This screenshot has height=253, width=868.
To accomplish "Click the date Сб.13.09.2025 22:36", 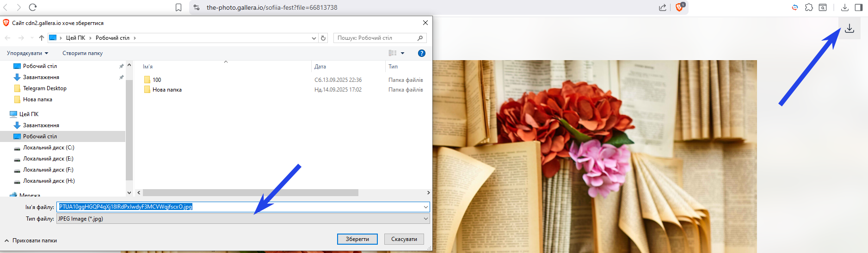I will tap(338, 80).
